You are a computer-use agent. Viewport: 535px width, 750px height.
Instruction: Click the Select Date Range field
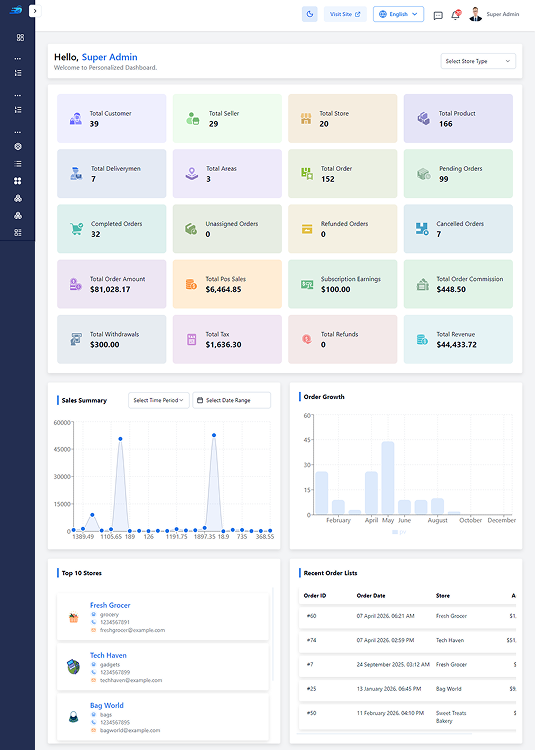pyautogui.click(x=231, y=400)
